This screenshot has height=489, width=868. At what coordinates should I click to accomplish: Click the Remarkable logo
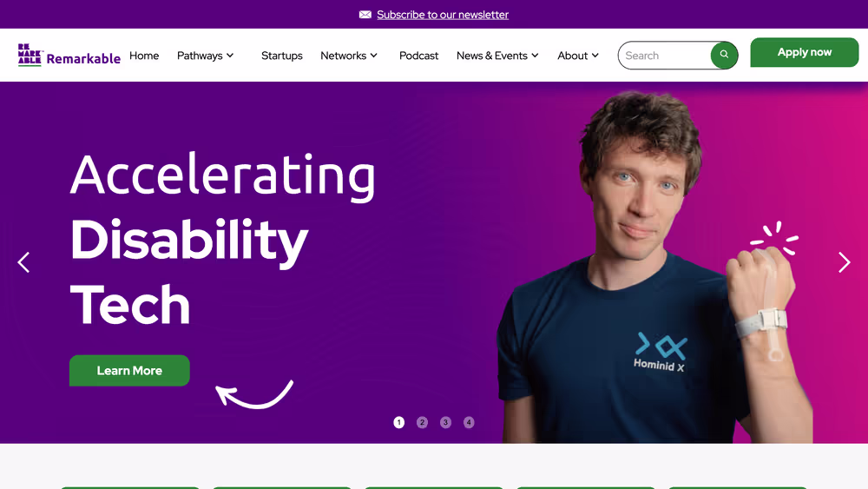tap(69, 55)
